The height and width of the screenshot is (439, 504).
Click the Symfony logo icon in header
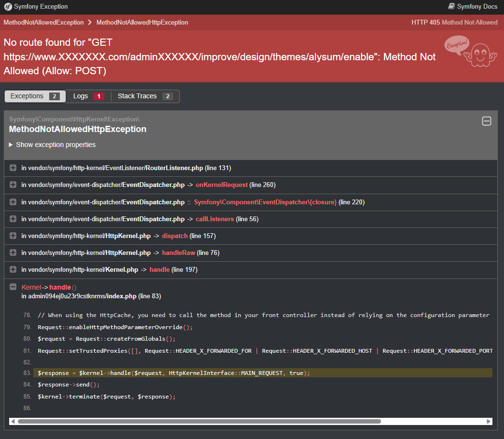(8, 7)
